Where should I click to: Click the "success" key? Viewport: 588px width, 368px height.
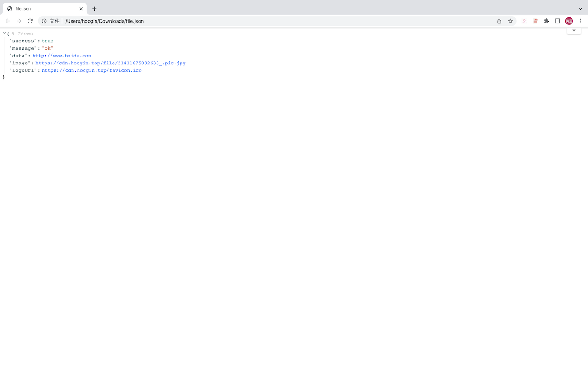pyautogui.click(x=23, y=41)
